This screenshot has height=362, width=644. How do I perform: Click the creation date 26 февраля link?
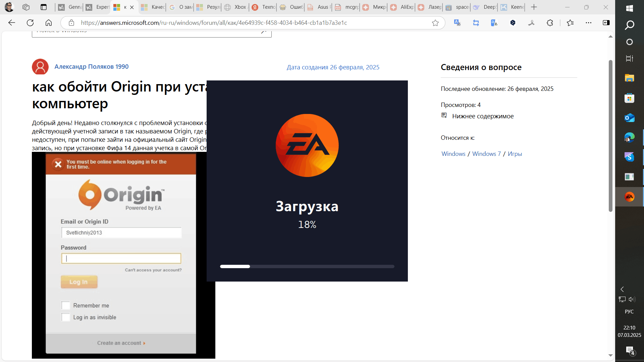(x=333, y=67)
